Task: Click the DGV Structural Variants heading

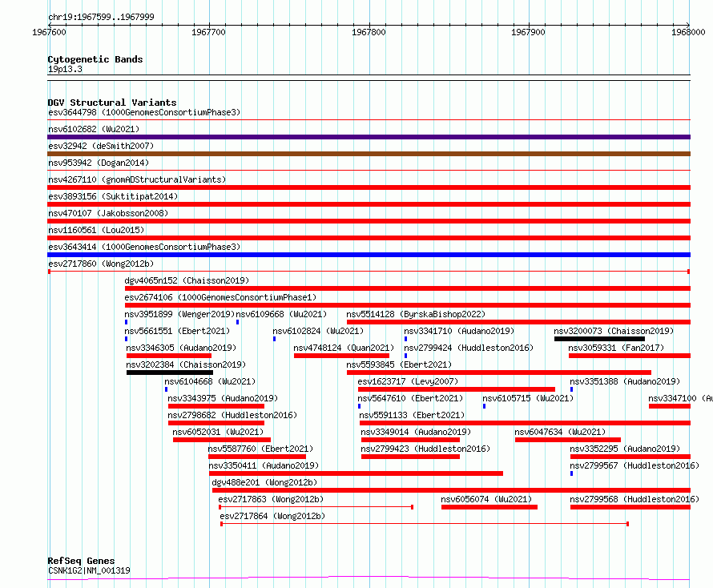Action: coord(112,103)
